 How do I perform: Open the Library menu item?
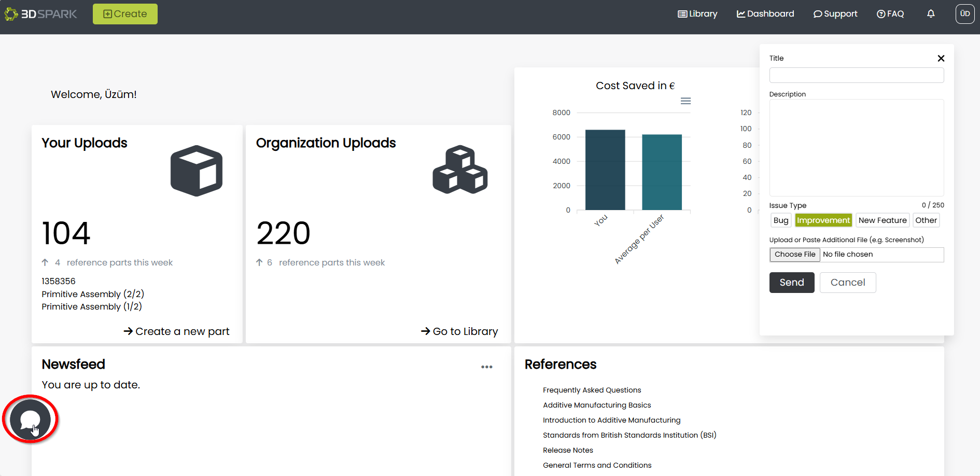pyautogui.click(x=697, y=14)
